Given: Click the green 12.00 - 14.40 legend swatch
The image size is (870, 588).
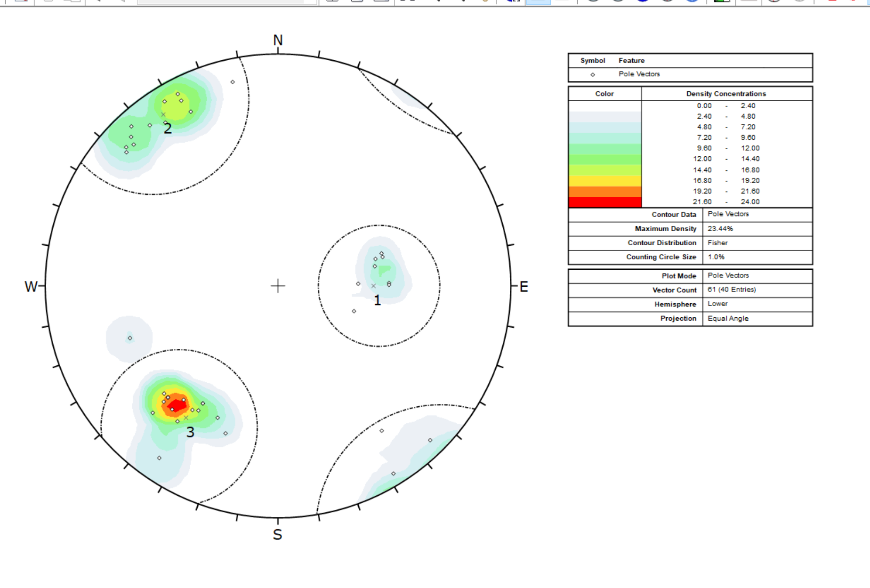Looking at the screenshot, I should (605, 159).
